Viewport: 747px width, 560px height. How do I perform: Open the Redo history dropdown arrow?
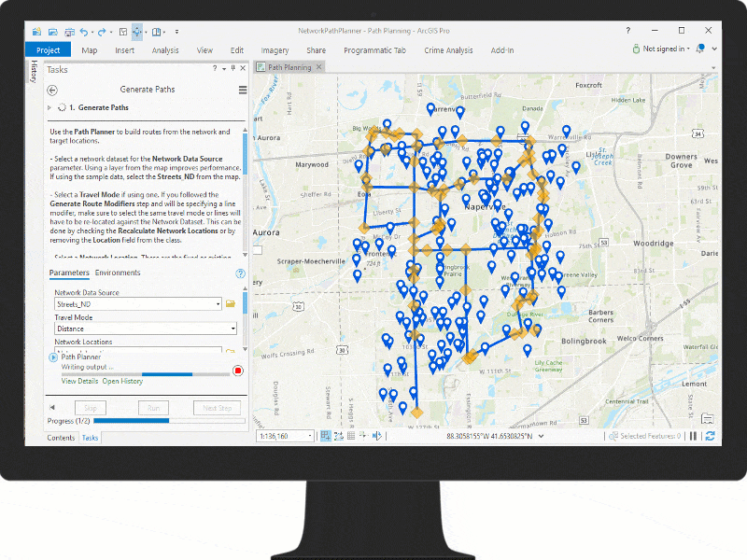click(111, 33)
